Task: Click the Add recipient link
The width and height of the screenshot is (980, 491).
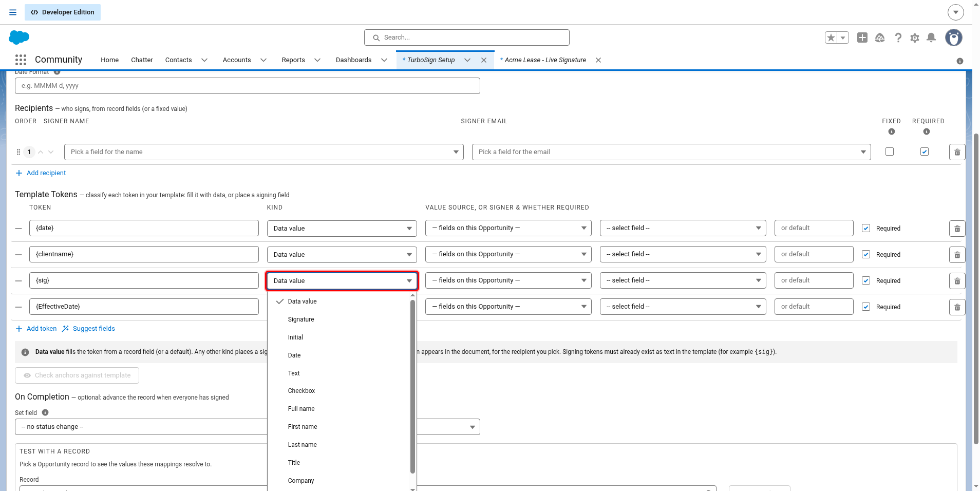Action: [x=41, y=173]
